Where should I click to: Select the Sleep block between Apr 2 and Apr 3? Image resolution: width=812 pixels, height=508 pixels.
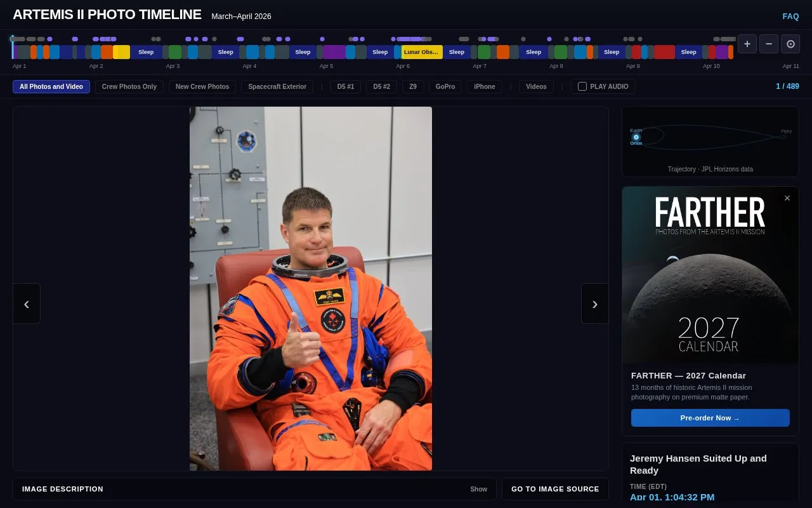point(146,52)
